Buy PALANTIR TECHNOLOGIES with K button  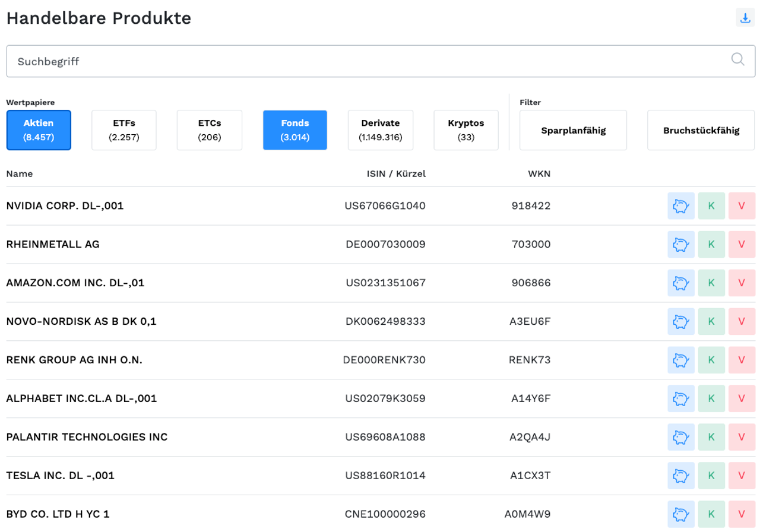(x=711, y=437)
